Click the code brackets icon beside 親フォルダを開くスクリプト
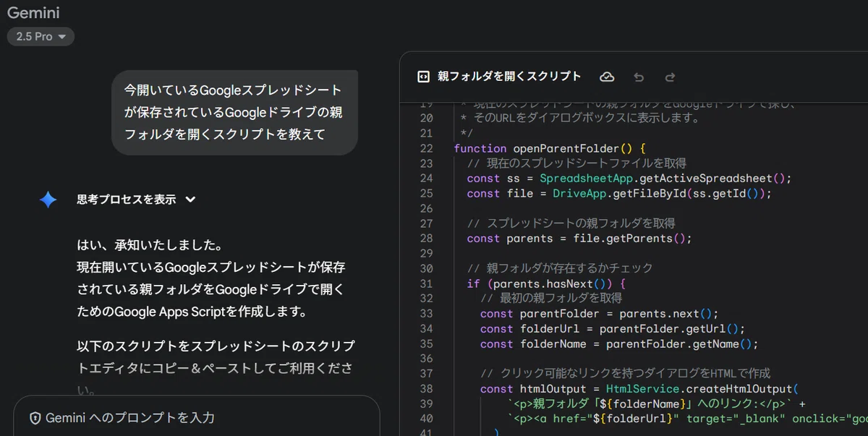The height and width of the screenshot is (436, 868). [424, 77]
